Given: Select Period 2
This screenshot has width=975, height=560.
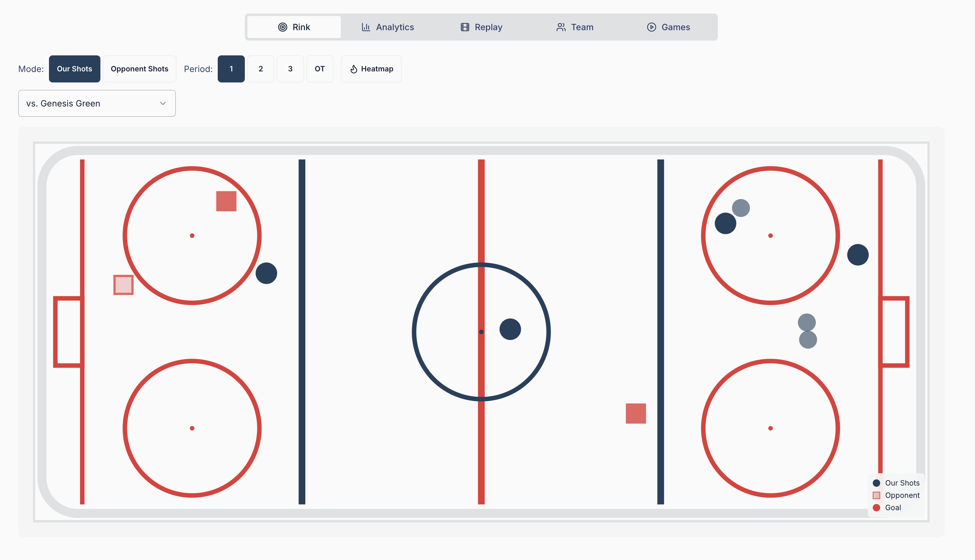Looking at the screenshot, I should (261, 69).
